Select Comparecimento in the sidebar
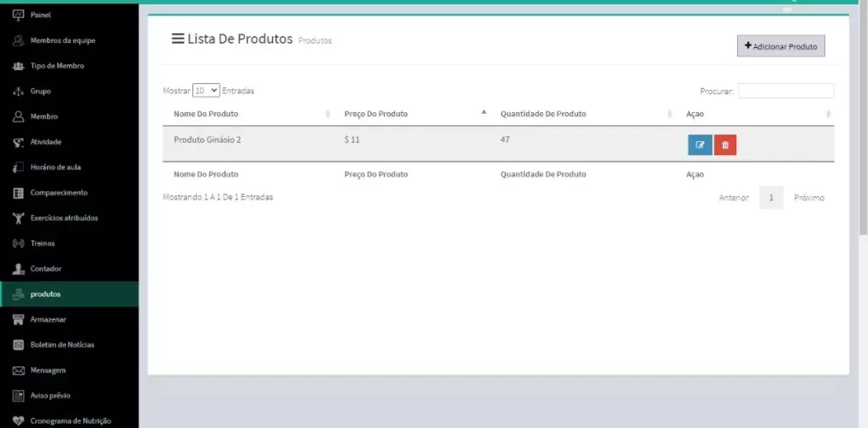The height and width of the screenshot is (428, 868). pos(59,193)
